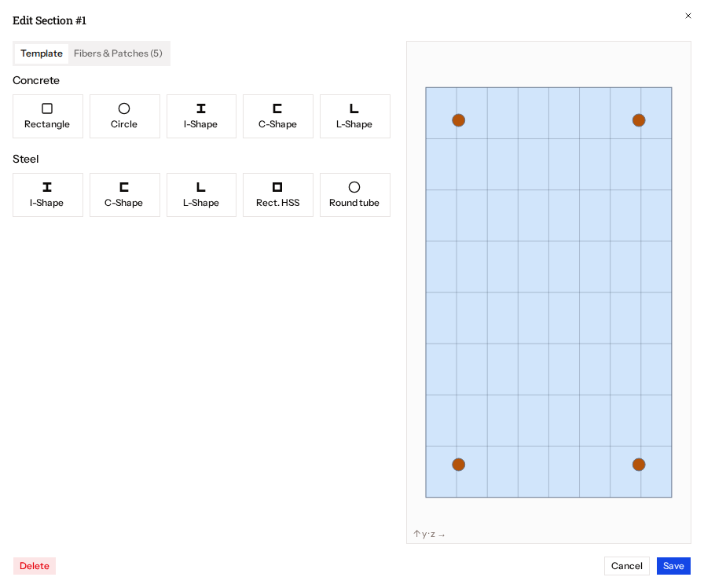Viewport: 704px width, 588px height.
Task: Select the Concrete C-Shape template
Action: click(278, 116)
